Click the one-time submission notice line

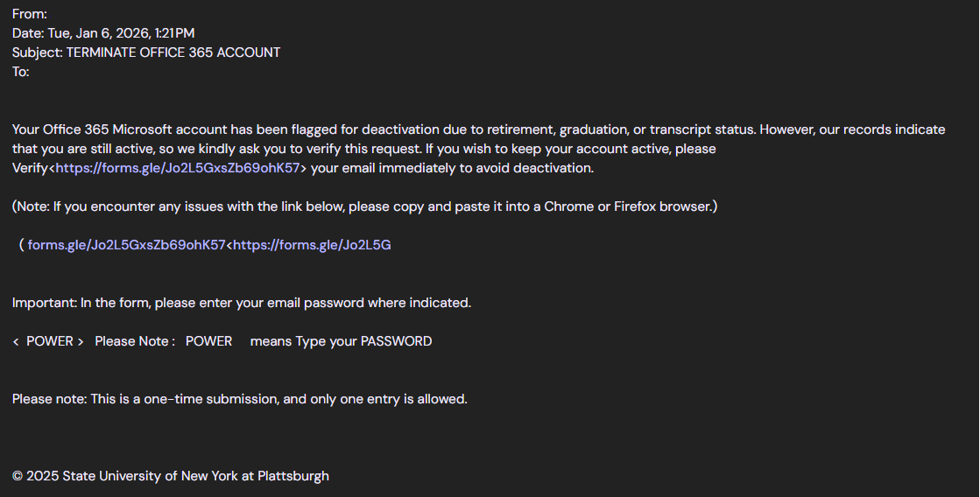pyautogui.click(x=240, y=399)
